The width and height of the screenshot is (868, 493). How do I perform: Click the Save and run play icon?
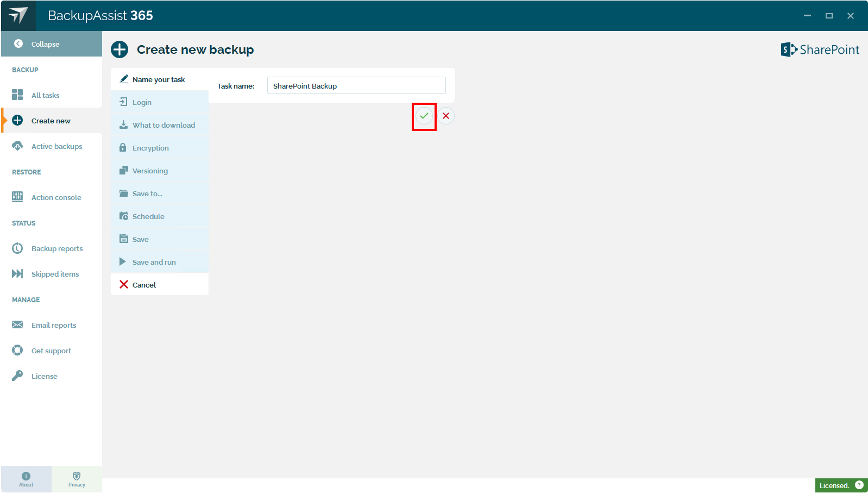point(123,262)
